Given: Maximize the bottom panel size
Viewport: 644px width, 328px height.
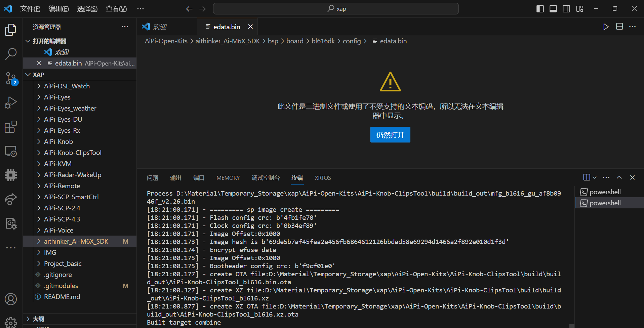Looking at the screenshot, I should [619, 177].
